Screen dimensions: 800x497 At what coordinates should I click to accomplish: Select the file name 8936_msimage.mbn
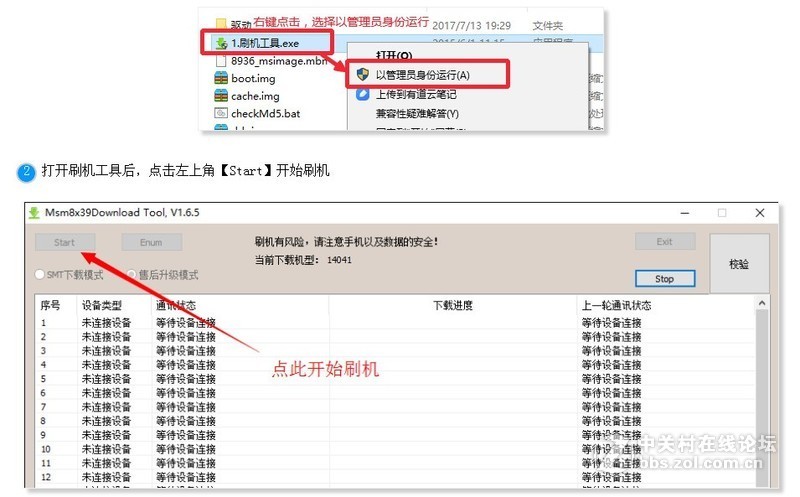279,61
